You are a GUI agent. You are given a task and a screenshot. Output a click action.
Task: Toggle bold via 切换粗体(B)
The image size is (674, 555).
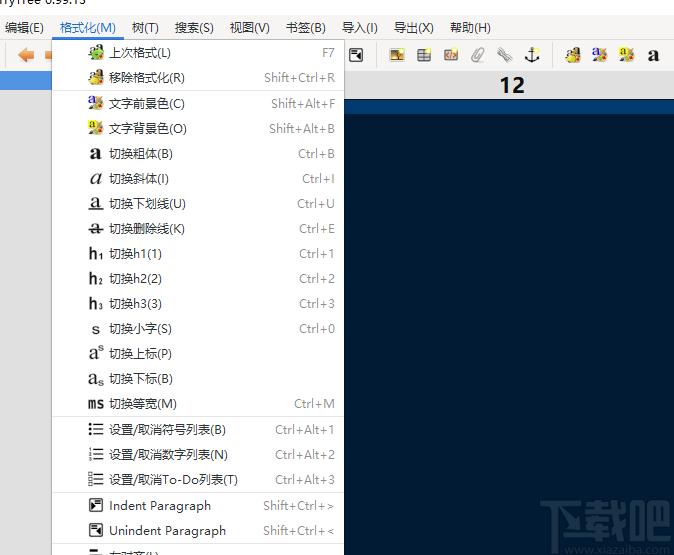[x=198, y=153]
